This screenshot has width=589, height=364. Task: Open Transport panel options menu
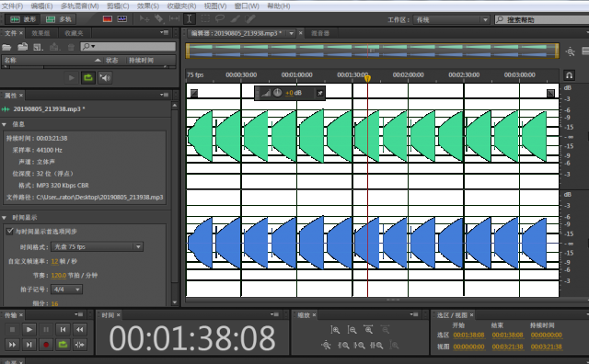pyautogui.click(x=78, y=314)
